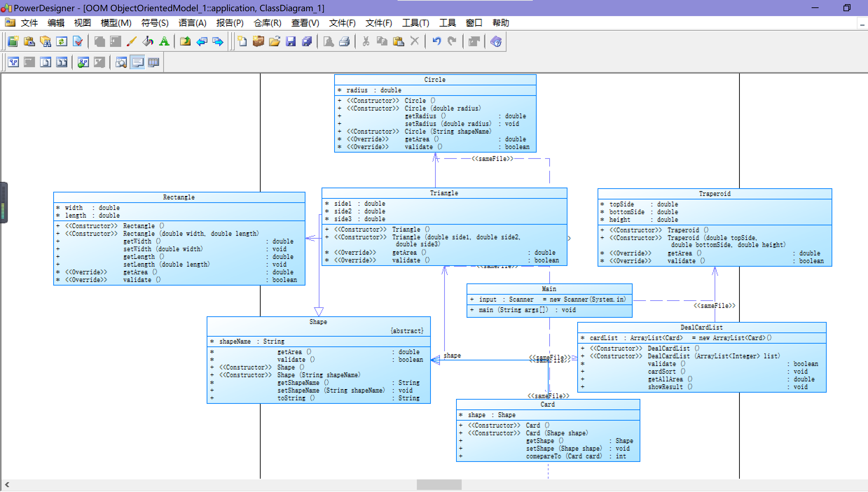This screenshot has width=868, height=492.
Task: Click the paint bucket fill icon
Action: click(148, 42)
